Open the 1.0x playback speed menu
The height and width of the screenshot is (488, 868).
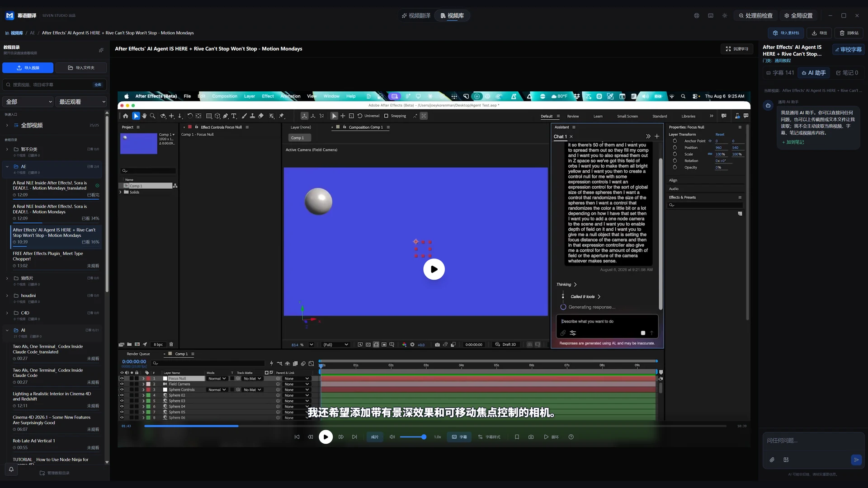tap(438, 437)
